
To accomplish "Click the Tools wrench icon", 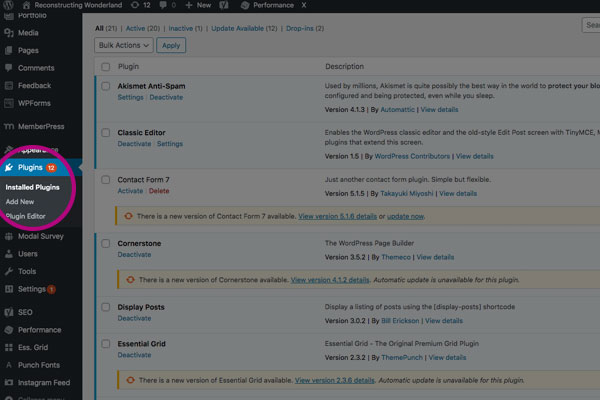I will (x=8, y=271).
